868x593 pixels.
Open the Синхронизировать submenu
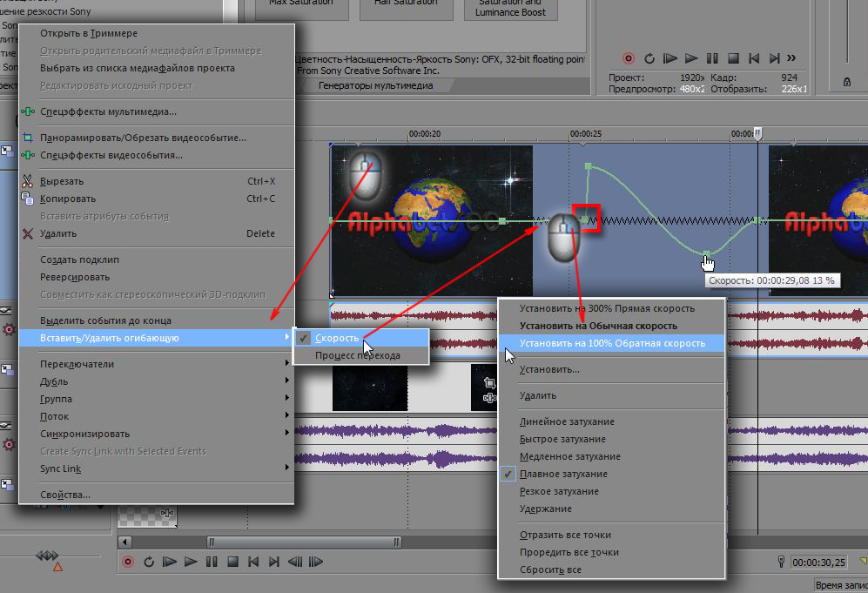point(84,434)
